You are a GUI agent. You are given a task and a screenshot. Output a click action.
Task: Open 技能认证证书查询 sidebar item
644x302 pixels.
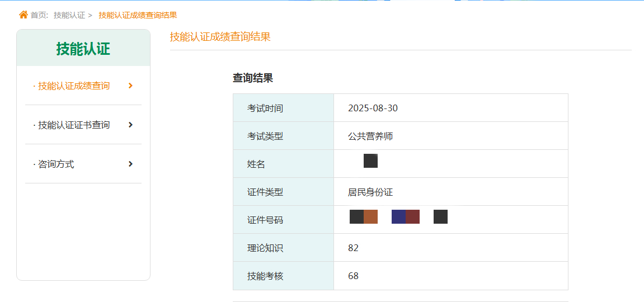pos(73,125)
